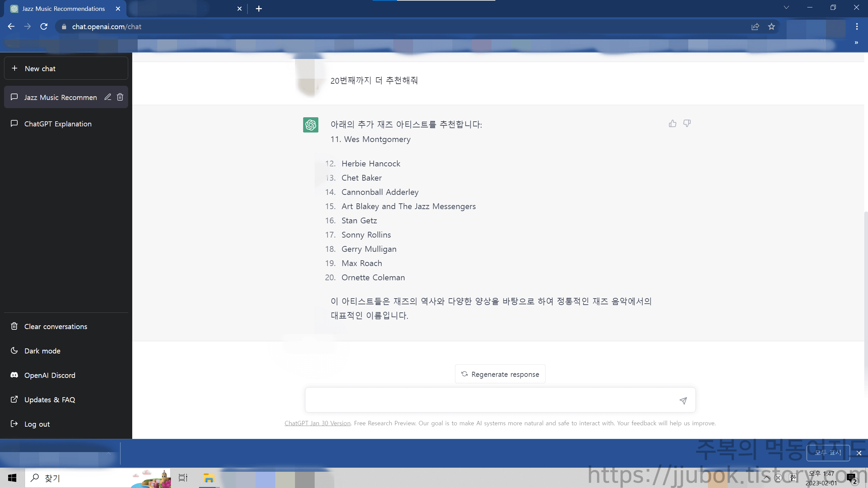Image resolution: width=868 pixels, height=488 pixels.
Task: Click the pencil icon to rename Jazz Music Recommendations
Action: (108, 97)
